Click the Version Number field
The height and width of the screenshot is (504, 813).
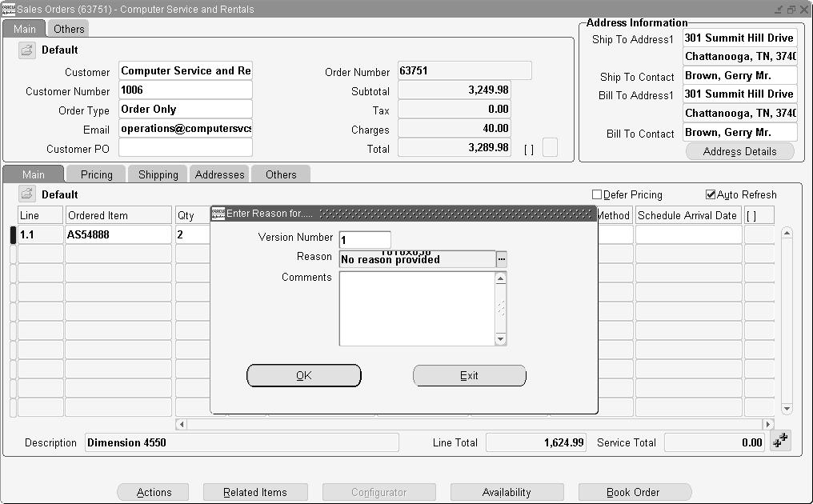(x=365, y=240)
